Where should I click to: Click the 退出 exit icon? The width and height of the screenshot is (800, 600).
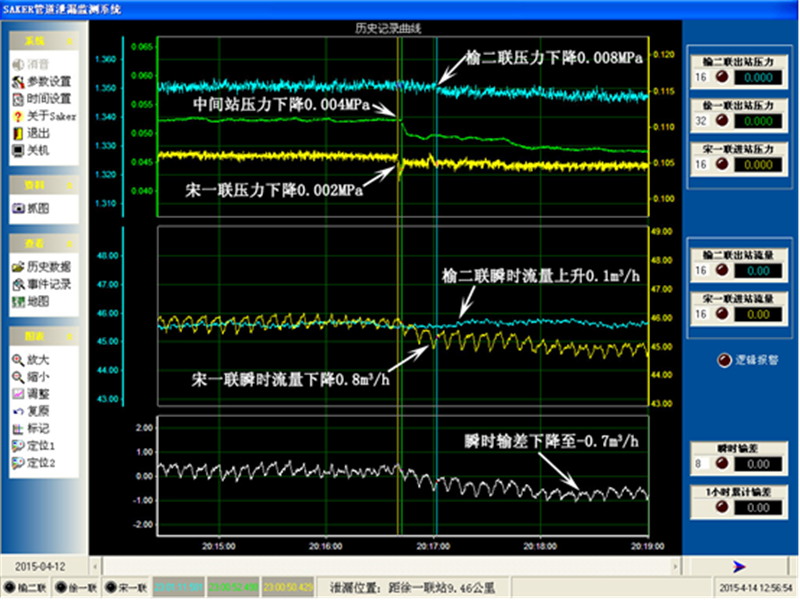coord(18,133)
